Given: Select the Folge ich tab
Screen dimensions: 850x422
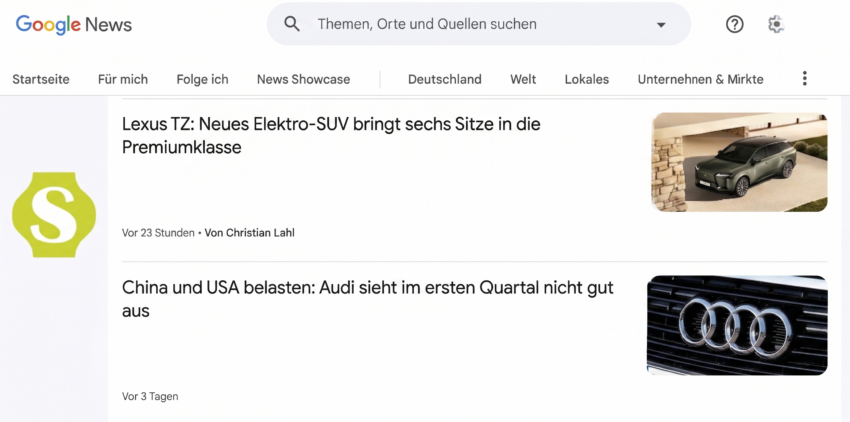Looking at the screenshot, I should pyautogui.click(x=202, y=79).
